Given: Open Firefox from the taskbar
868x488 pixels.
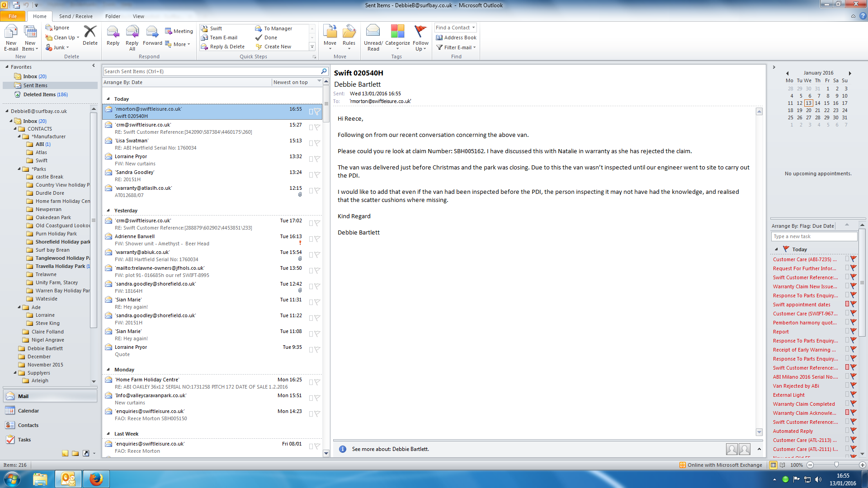Looking at the screenshot, I should point(96,479).
